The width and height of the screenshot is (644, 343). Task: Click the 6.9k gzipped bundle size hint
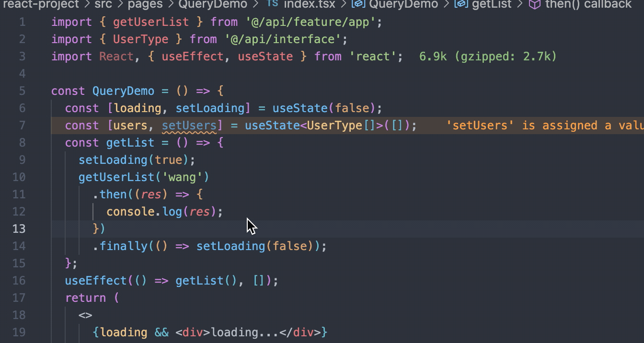pyautogui.click(x=487, y=56)
